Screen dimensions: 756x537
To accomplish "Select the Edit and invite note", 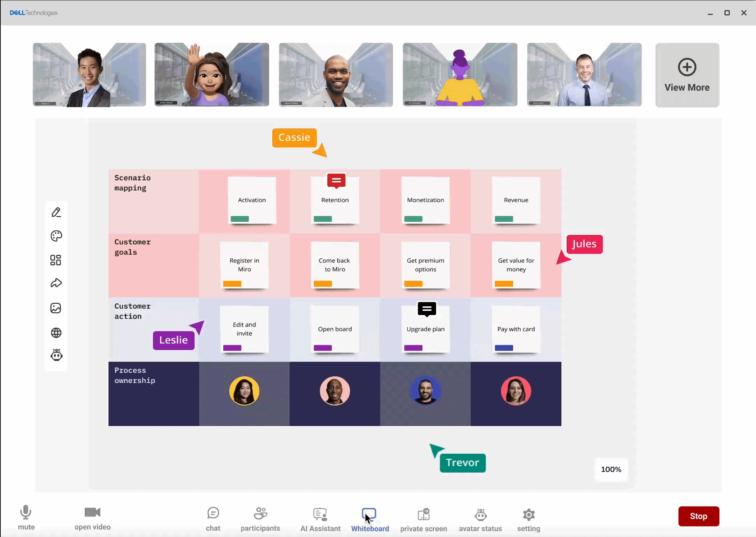I will point(244,329).
